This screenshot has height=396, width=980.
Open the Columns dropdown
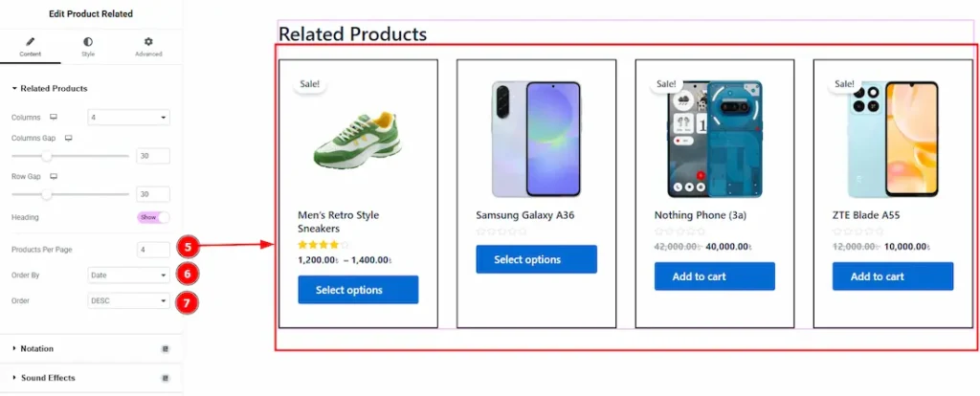(128, 118)
